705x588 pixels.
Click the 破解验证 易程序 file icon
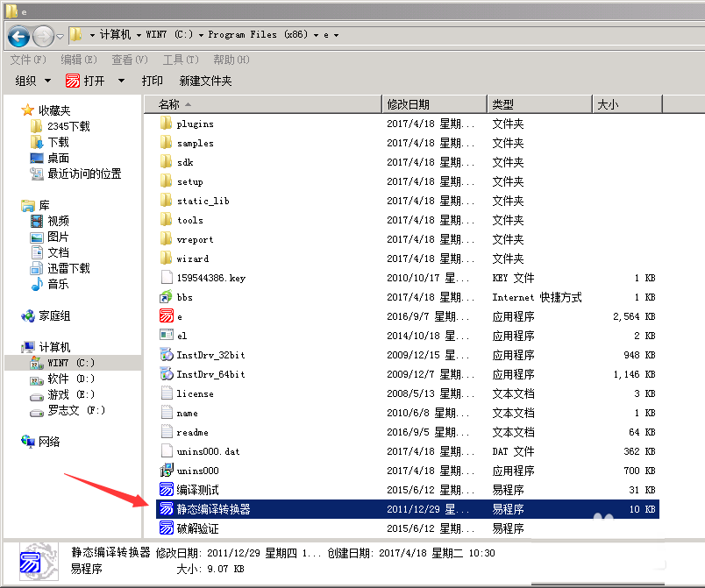pyautogui.click(x=166, y=528)
